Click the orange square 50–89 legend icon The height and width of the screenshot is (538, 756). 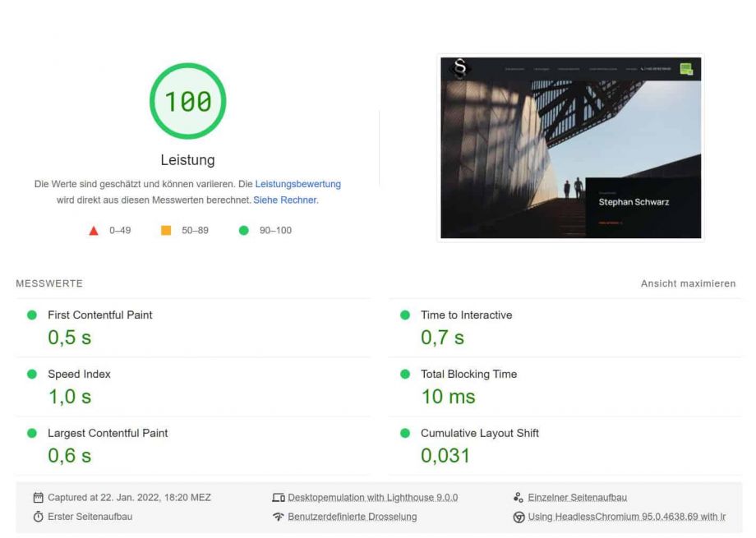(166, 231)
